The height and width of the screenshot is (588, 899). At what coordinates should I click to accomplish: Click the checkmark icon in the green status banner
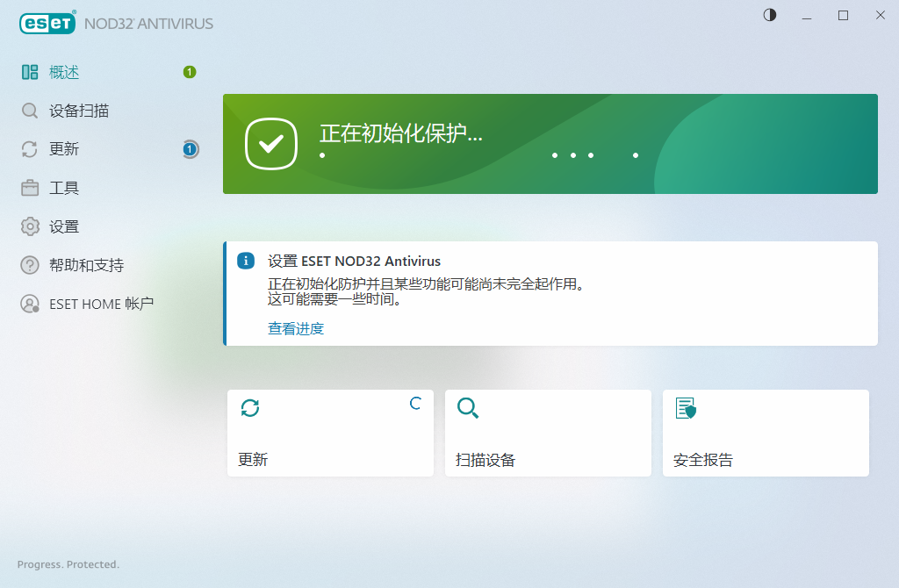click(x=271, y=144)
